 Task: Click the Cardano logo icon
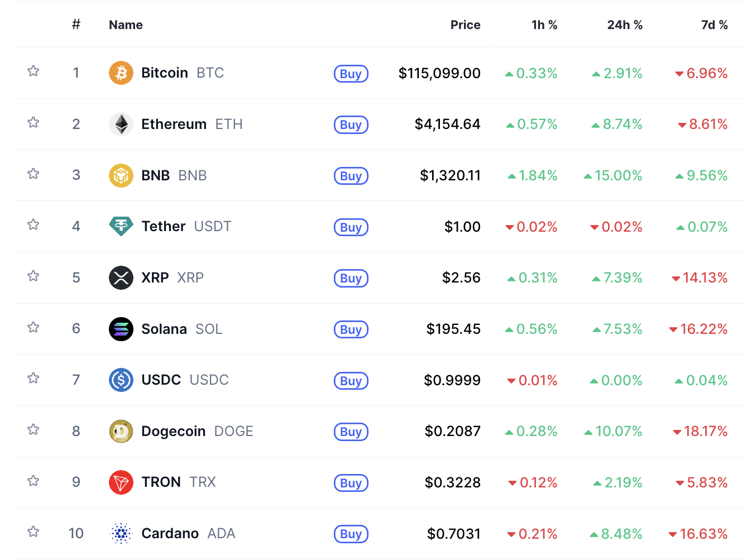pyautogui.click(x=121, y=534)
